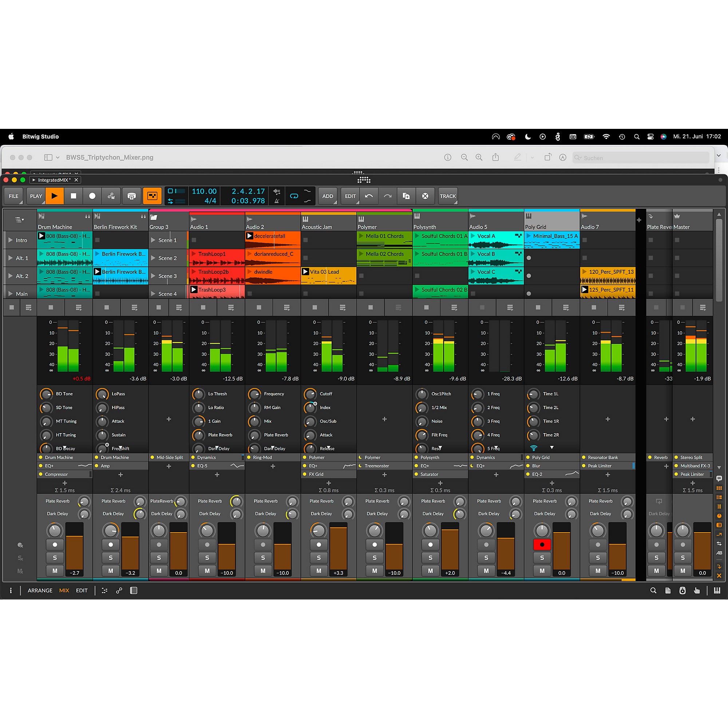The width and height of the screenshot is (728, 728).
Task: Toggle the AB crossfader icon in sidebar
Action: point(719,553)
